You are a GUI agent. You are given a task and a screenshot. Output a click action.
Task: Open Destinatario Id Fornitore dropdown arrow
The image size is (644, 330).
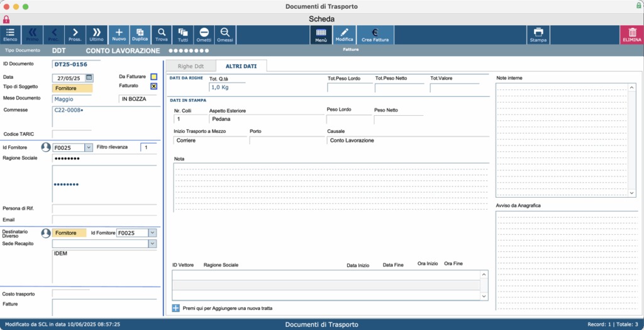[x=152, y=233]
